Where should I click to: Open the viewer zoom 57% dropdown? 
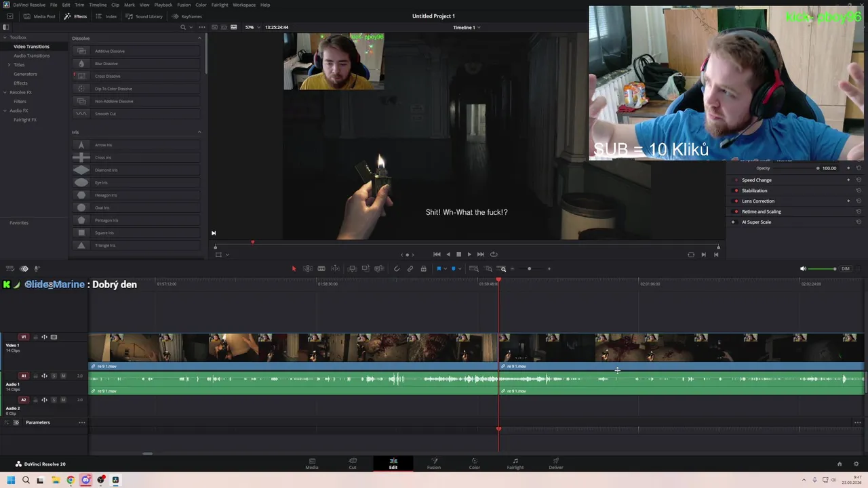(x=252, y=27)
